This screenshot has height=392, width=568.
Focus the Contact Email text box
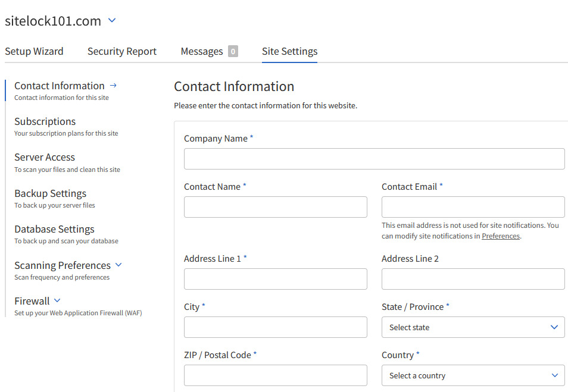pyautogui.click(x=473, y=207)
